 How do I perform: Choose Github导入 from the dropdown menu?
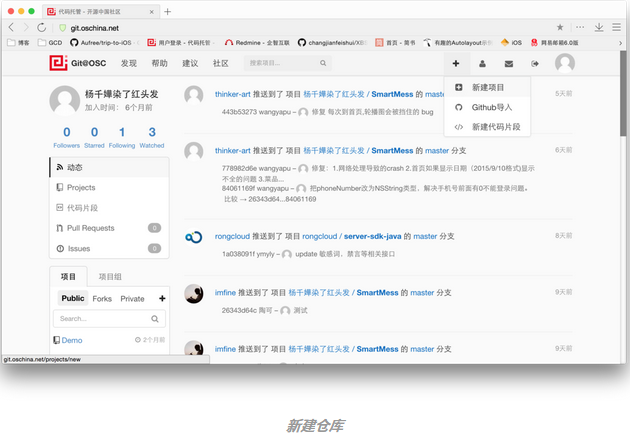point(491,107)
